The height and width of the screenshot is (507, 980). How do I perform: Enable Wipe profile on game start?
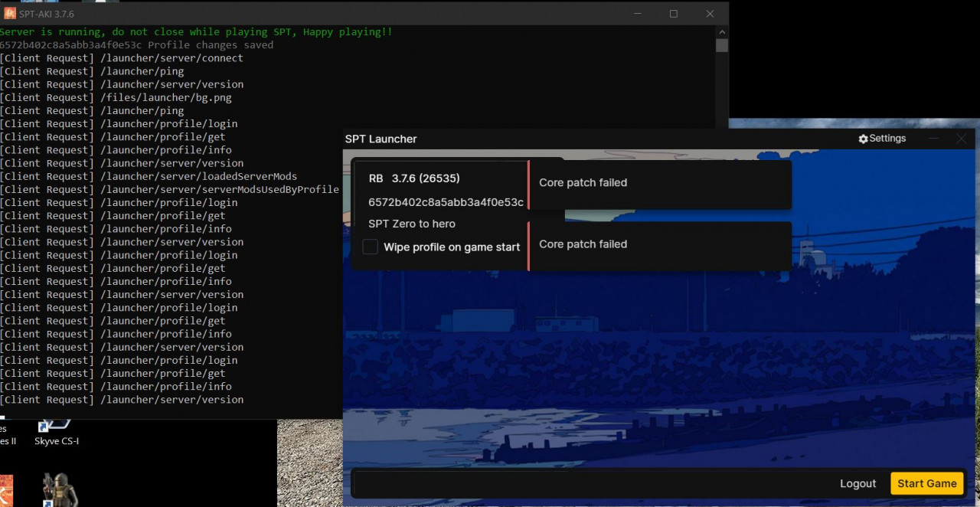371,247
